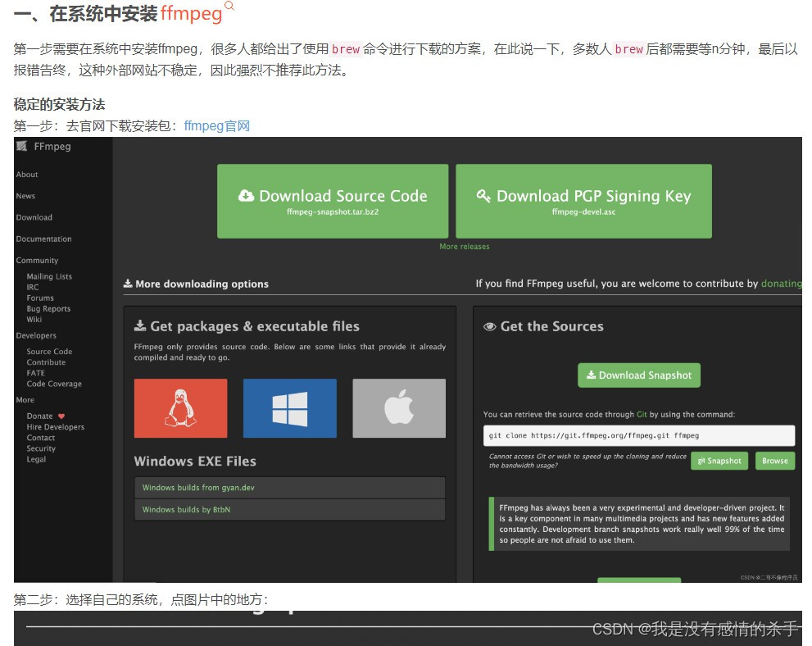
Task: Select More in the sidebar
Action: point(25,400)
